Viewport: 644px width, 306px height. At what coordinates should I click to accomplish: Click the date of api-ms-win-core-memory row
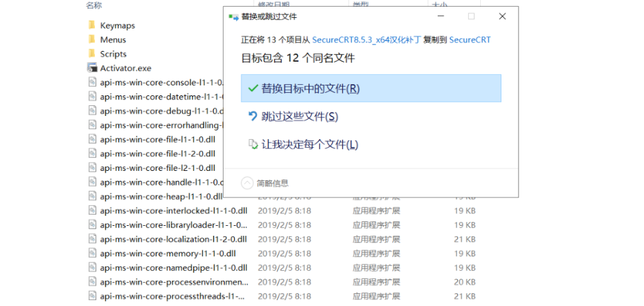point(285,254)
